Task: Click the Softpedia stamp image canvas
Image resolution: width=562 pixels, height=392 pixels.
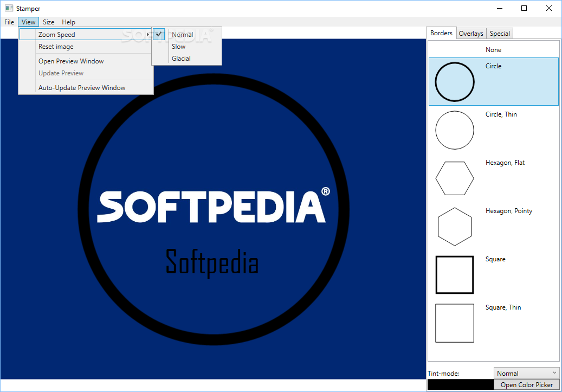Action: point(213,209)
